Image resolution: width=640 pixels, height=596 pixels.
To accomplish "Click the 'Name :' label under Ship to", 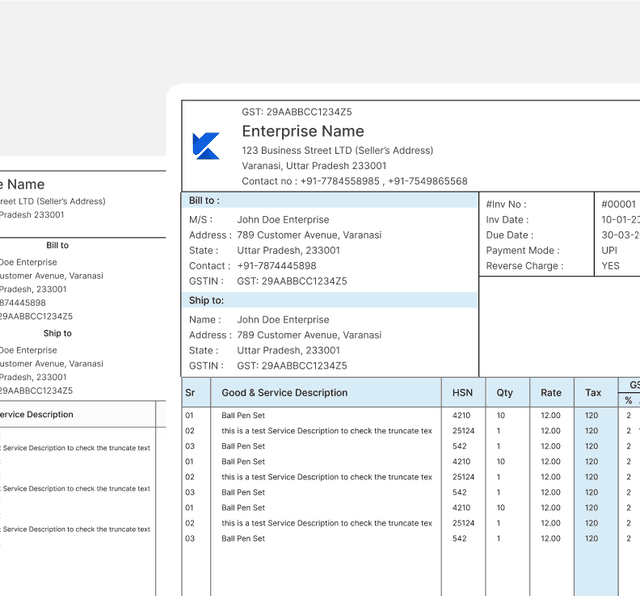I will tap(205, 320).
